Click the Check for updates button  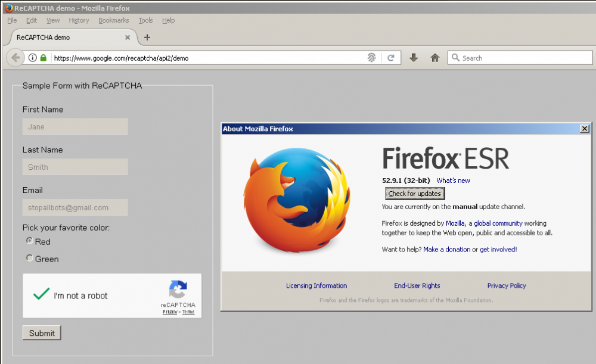click(414, 194)
